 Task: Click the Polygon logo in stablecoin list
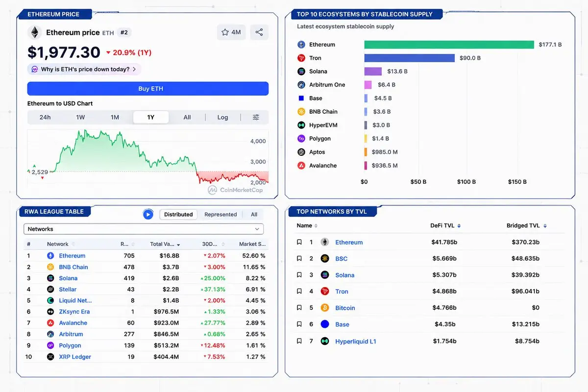click(301, 139)
